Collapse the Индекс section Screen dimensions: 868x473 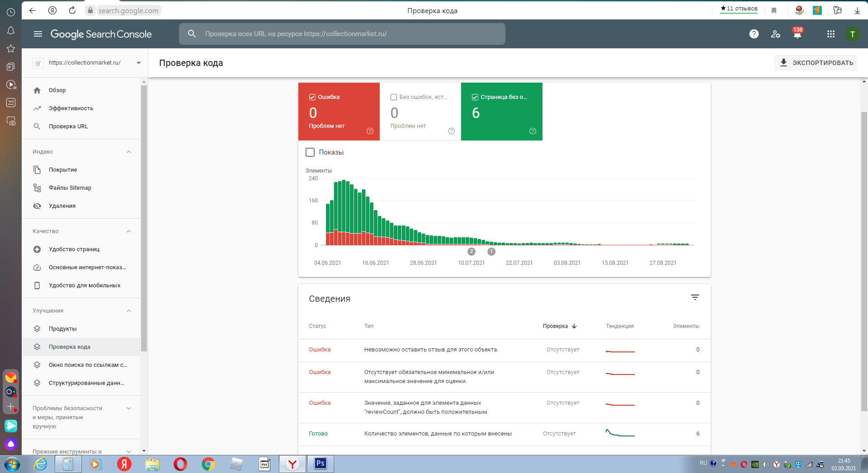pos(129,152)
